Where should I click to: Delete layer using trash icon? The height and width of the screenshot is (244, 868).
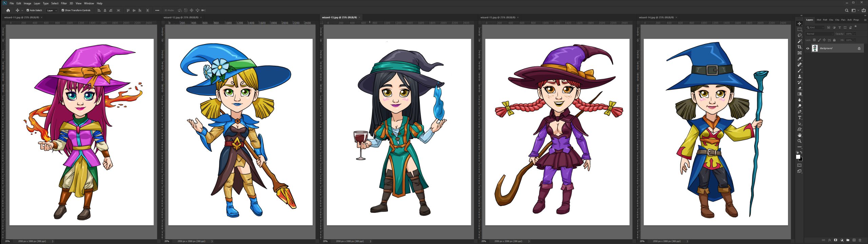pyautogui.click(x=860, y=240)
